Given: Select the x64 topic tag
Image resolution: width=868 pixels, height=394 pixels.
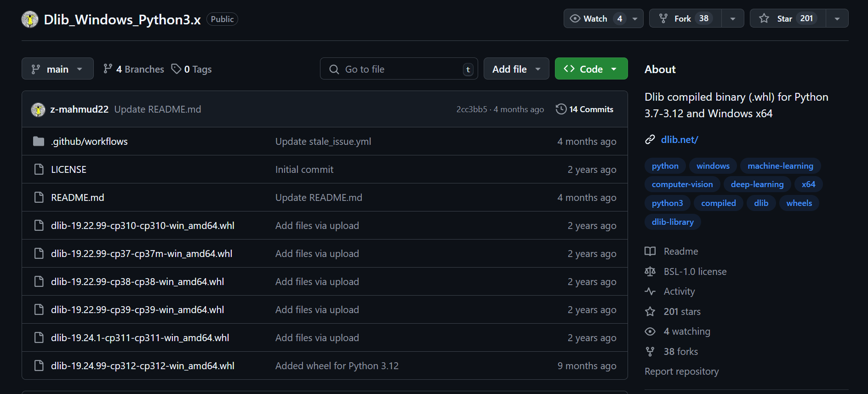Looking at the screenshot, I should 809,184.
